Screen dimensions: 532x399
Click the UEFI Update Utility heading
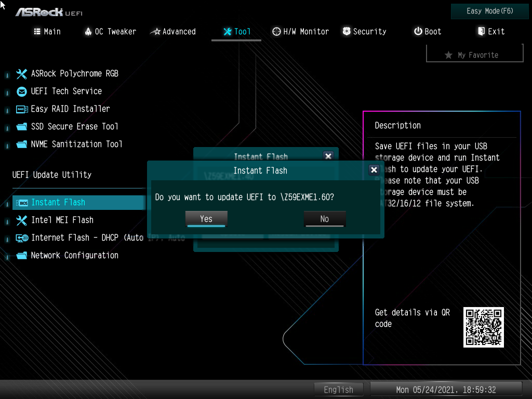click(x=52, y=175)
